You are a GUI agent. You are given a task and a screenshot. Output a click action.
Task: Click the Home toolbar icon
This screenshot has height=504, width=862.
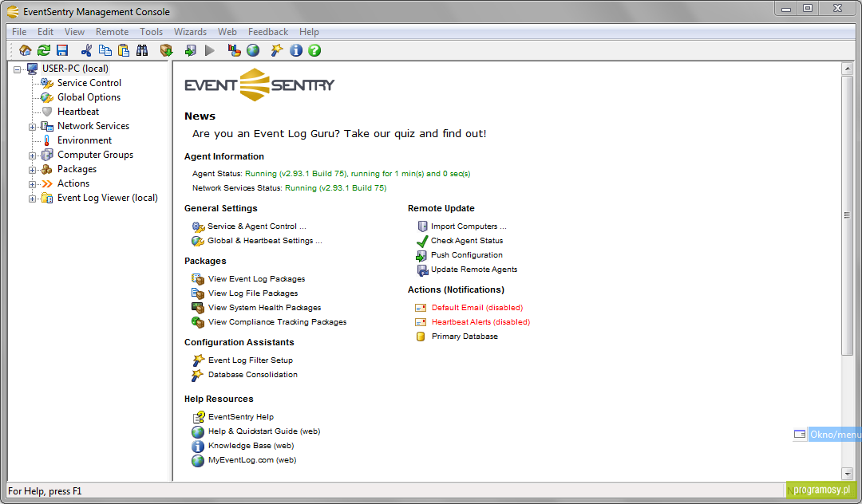point(26,50)
